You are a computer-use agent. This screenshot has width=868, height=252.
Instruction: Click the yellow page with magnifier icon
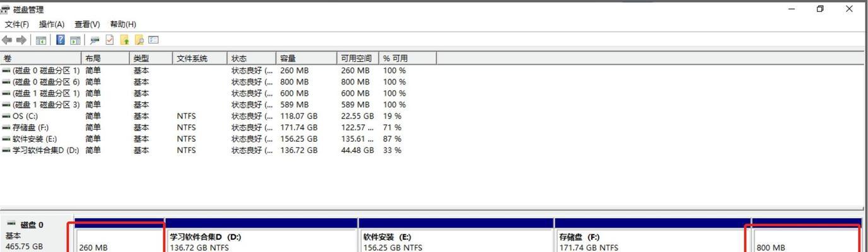pyautogui.click(x=139, y=40)
